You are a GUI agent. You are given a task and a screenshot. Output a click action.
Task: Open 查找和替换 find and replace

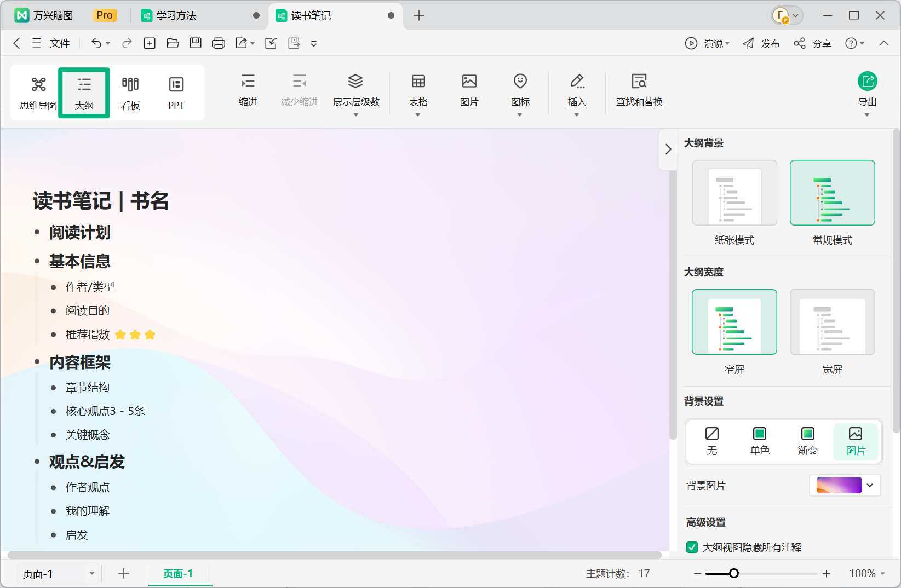[x=639, y=90]
